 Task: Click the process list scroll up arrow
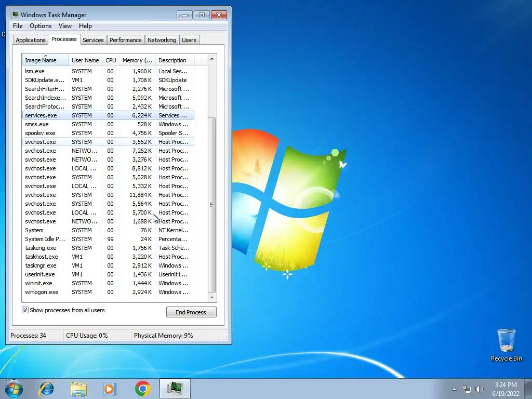point(212,59)
